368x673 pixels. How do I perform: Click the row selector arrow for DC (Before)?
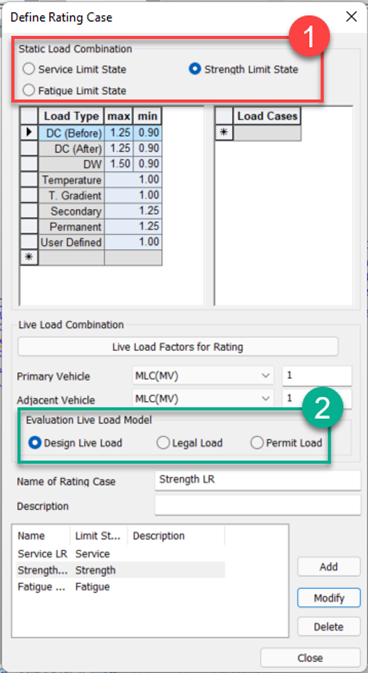click(30, 133)
